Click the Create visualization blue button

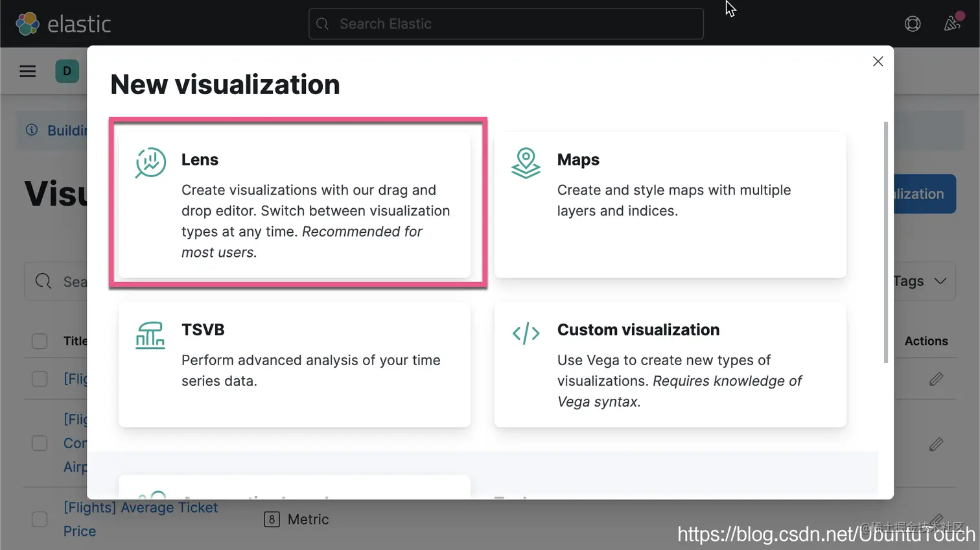[925, 194]
